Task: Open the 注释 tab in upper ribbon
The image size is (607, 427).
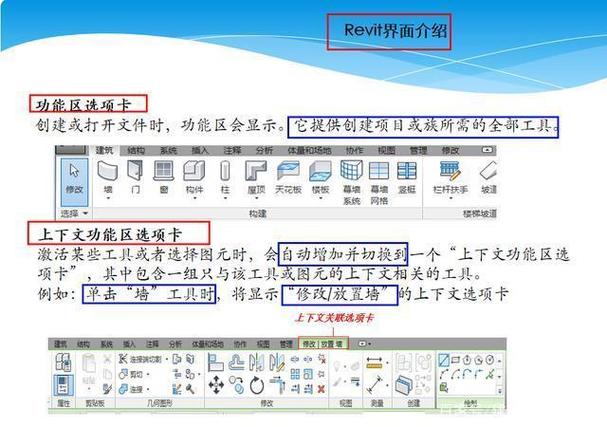Action: 232,151
